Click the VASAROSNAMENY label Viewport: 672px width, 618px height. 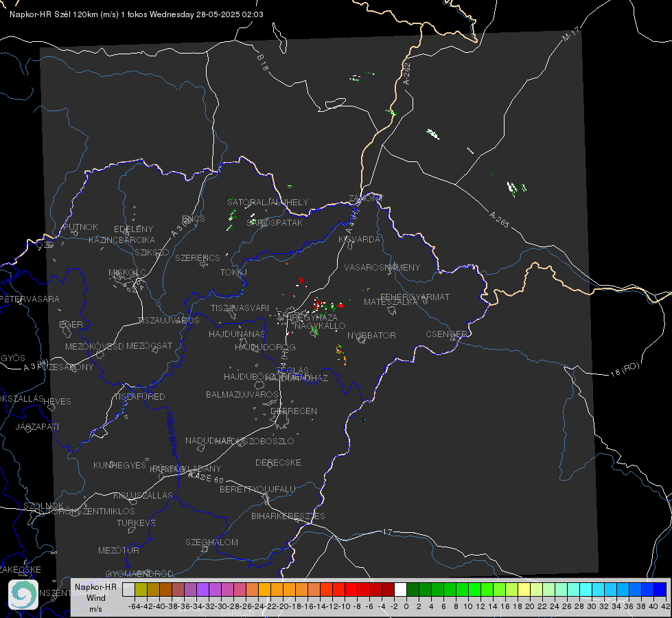tap(382, 267)
